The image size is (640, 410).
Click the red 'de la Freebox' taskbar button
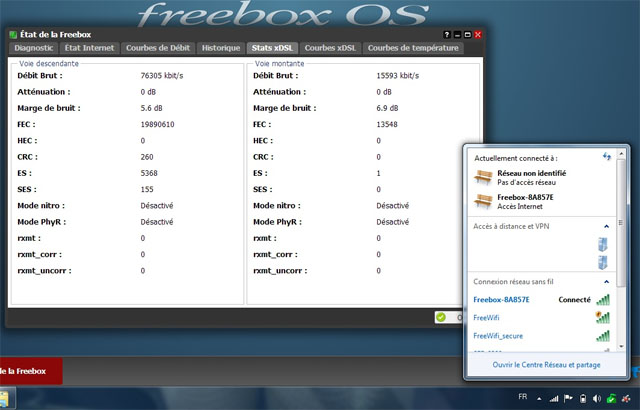(31, 371)
